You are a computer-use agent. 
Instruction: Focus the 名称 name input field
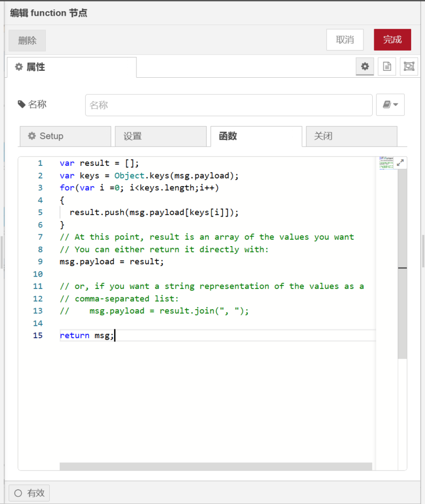point(229,105)
